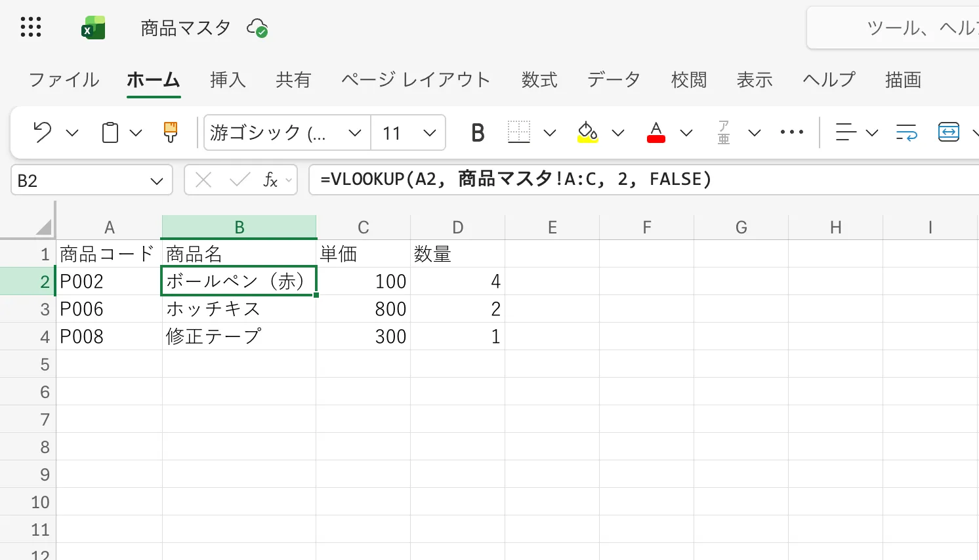Toggle Bold formatting
The image size is (979, 560).
[x=478, y=132]
